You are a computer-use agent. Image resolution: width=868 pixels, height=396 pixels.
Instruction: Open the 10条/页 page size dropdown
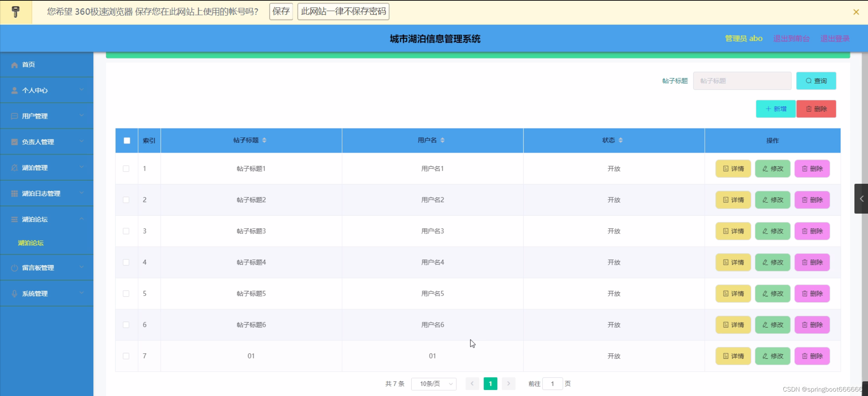(x=434, y=384)
